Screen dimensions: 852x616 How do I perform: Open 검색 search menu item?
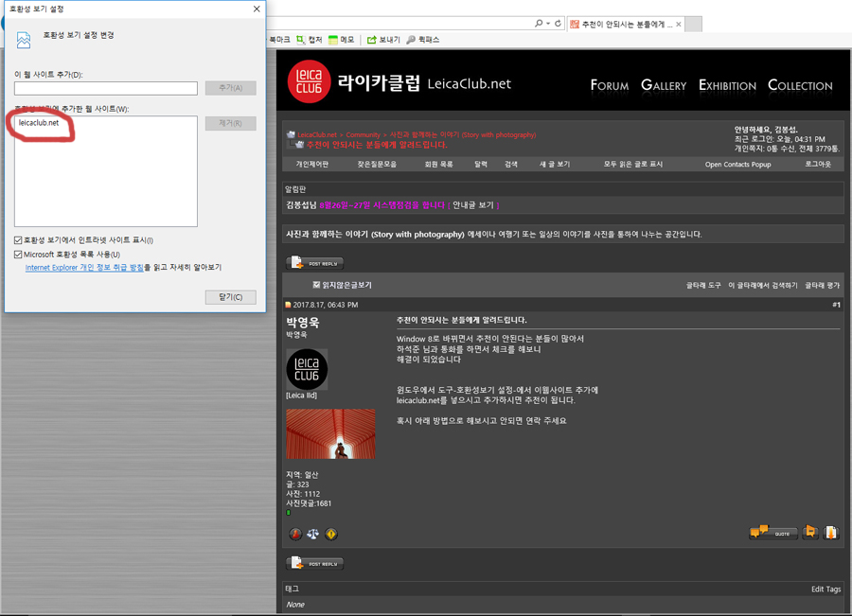pyautogui.click(x=511, y=164)
